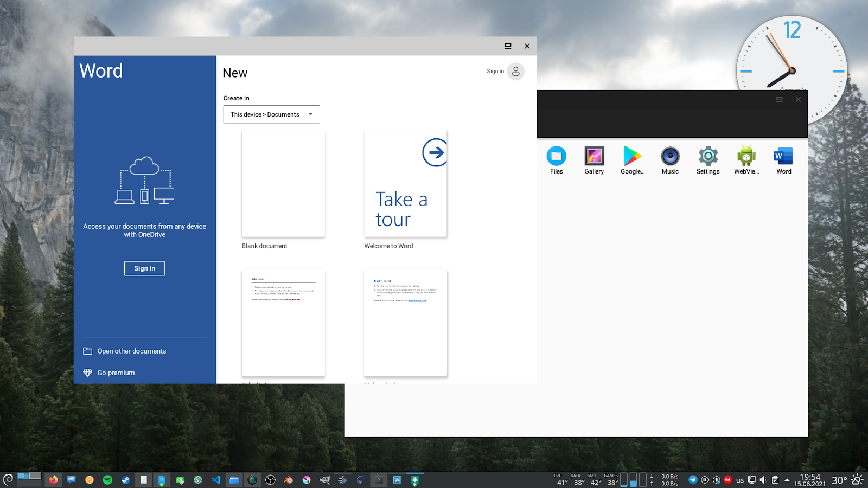The width and height of the screenshot is (868, 488).
Task: Click the Take a tour arrow icon
Action: tap(435, 153)
